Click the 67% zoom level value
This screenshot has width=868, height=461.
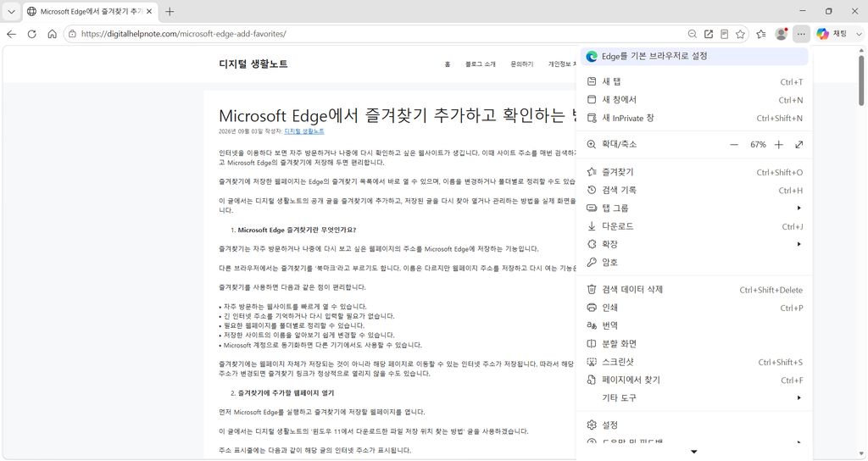[758, 144]
